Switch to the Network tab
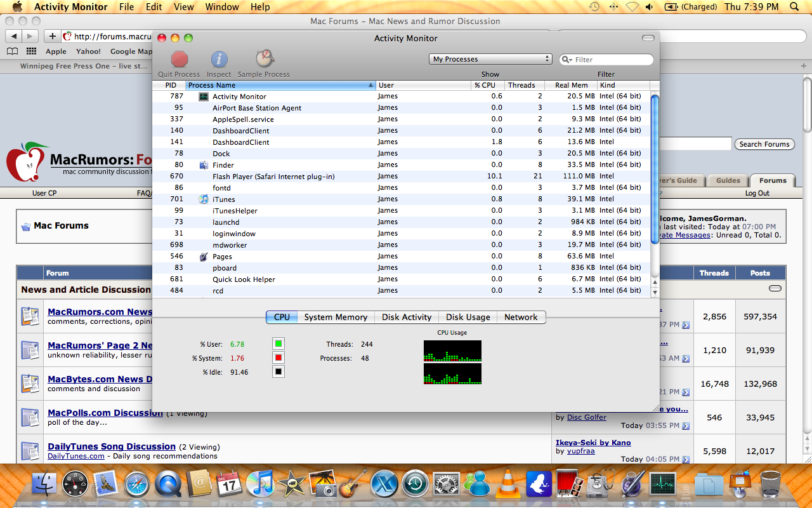This screenshot has width=812, height=508. click(x=521, y=317)
